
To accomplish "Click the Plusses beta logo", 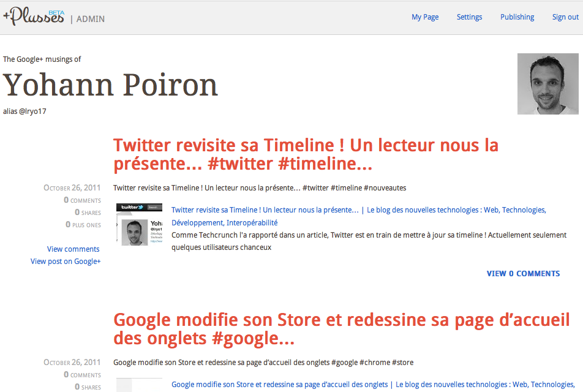I will [34, 17].
